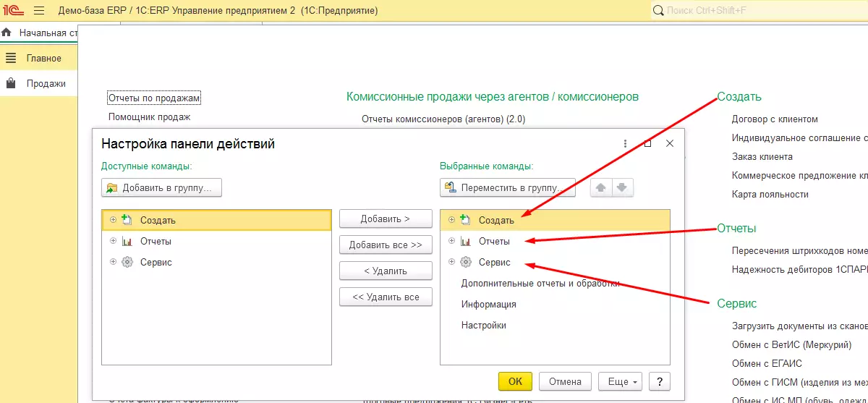Click Создать icon in available commands
This screenshot has height=403, width=868.
coord(127,220)
